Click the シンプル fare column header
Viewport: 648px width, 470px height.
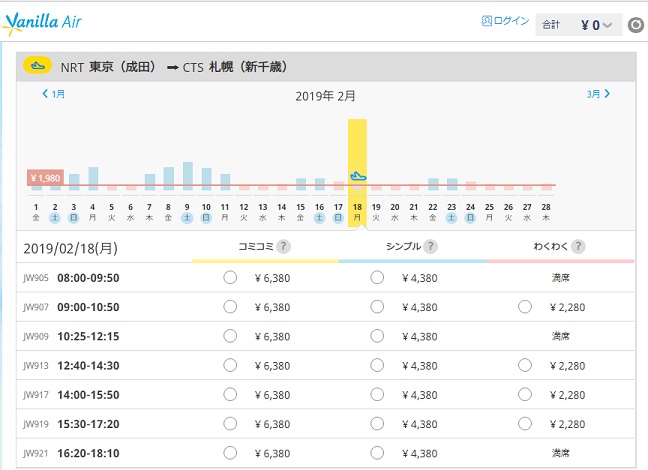click(403, 246)
